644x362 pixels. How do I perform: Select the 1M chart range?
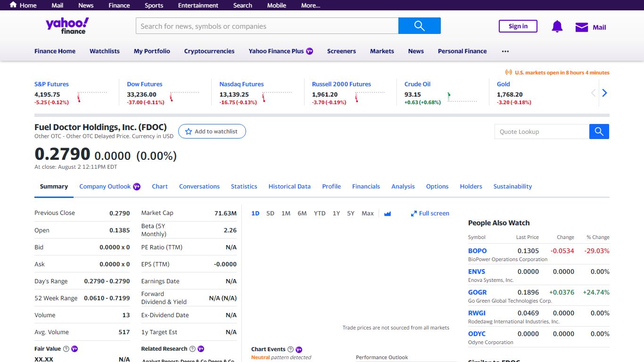click(286, 214)
